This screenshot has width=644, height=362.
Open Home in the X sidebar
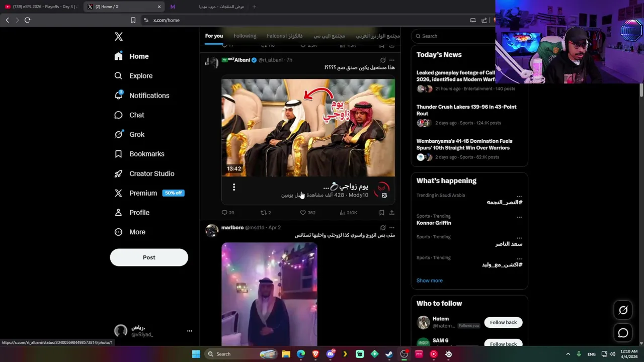(131, 56)
